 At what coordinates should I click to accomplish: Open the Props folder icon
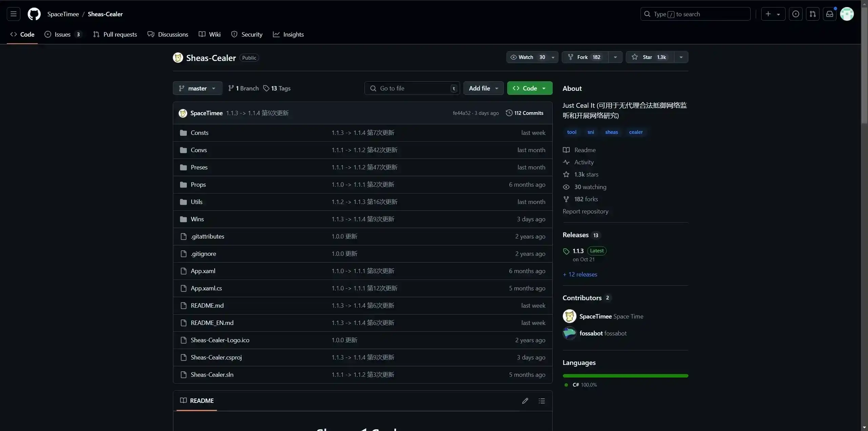pyautogui.click(x=183, y=184)
